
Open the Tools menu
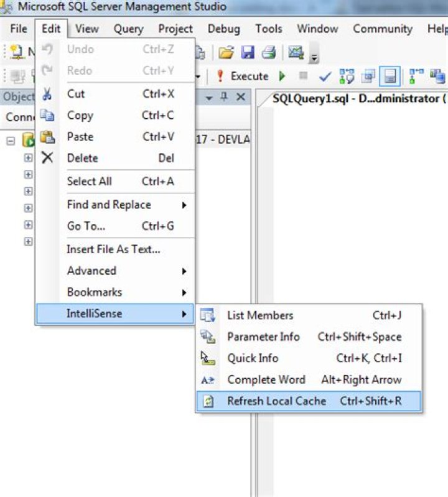tap(269, 29)
